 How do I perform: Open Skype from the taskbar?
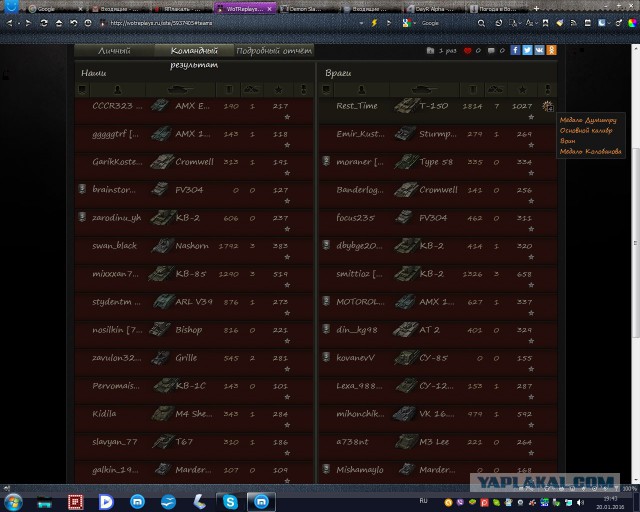coord(230,502)
